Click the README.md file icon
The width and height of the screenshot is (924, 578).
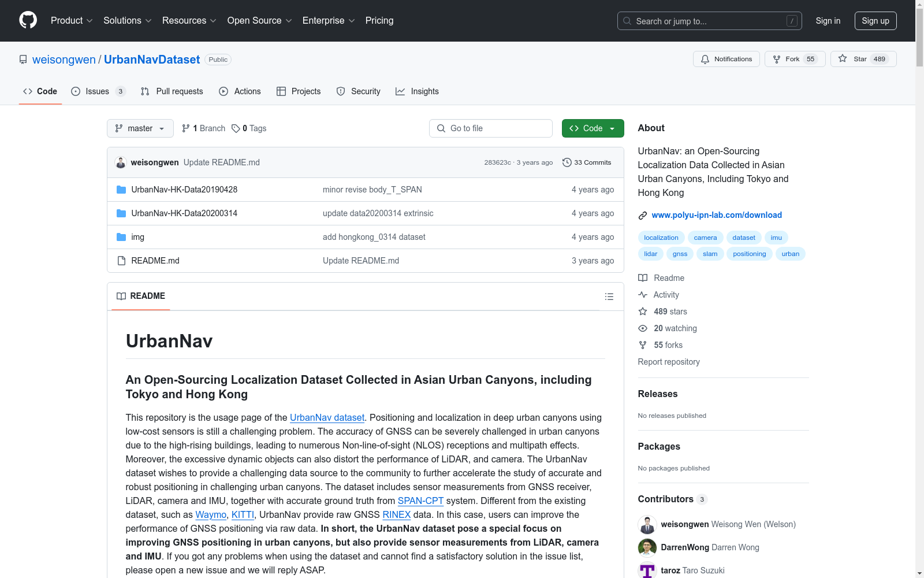pos(121,261)
